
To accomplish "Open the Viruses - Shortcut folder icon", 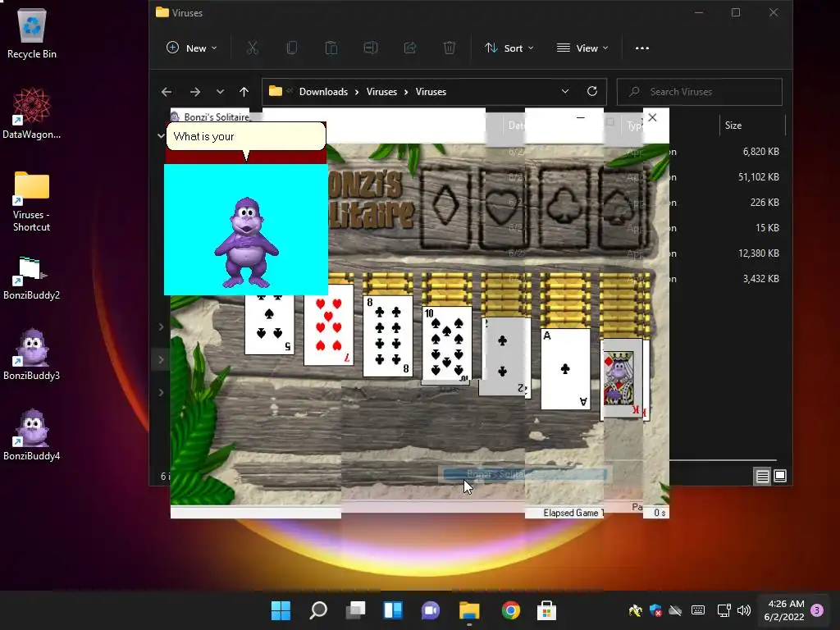I will pos(32,200).
